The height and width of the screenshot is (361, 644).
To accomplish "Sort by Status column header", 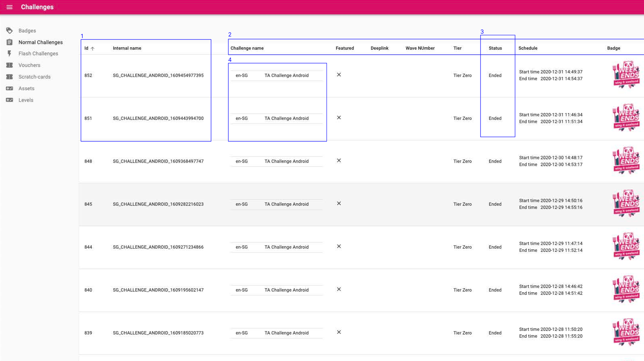I will click(495, 48).
